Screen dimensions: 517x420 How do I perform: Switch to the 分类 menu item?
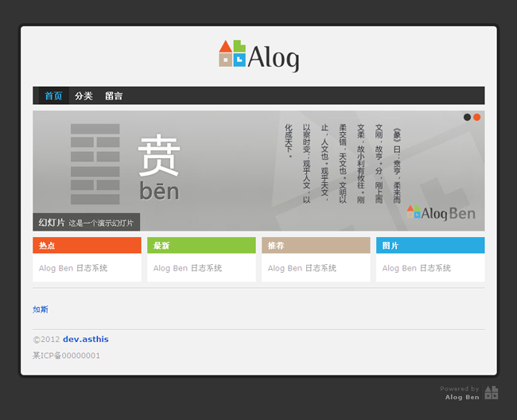[84, 96]
